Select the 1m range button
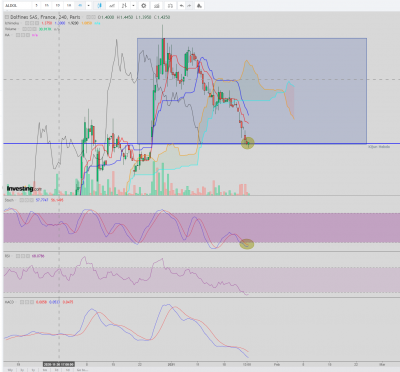 click(45, 370)
